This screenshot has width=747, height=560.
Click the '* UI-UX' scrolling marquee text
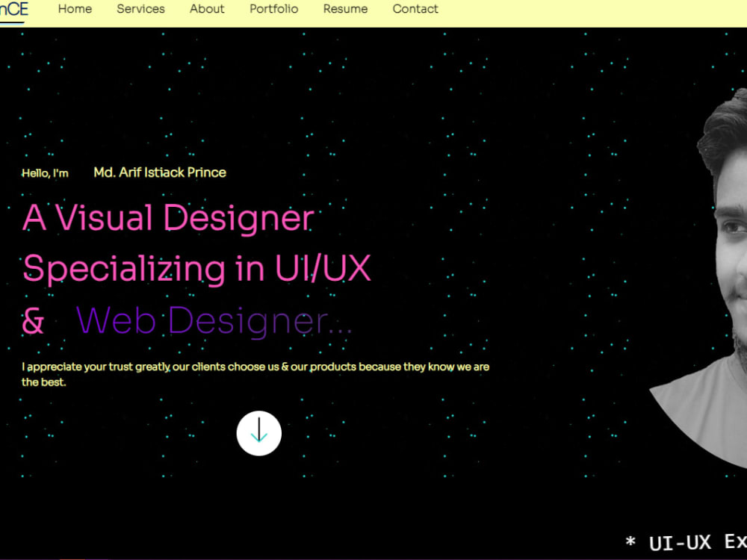click(686, 542)
